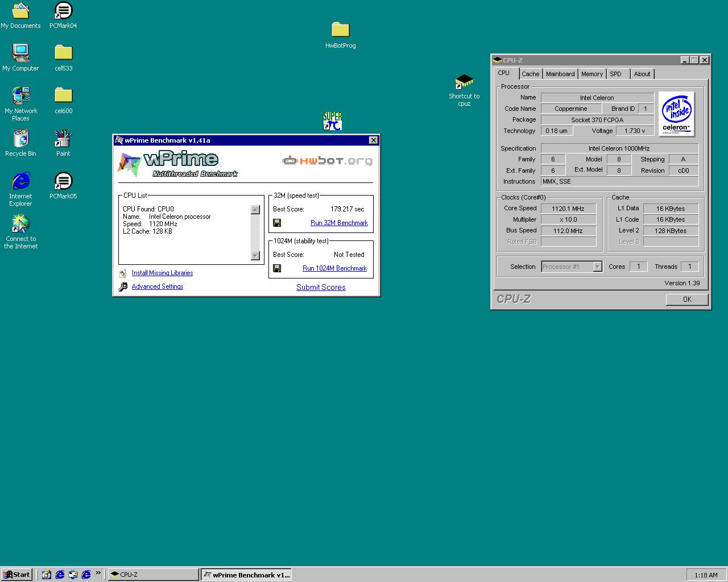The width and height of the screenshot is (728, 582).
Task: Click the CPU List scrollbar up arrow
Action: pyautogui.click(x=255, y=210)
